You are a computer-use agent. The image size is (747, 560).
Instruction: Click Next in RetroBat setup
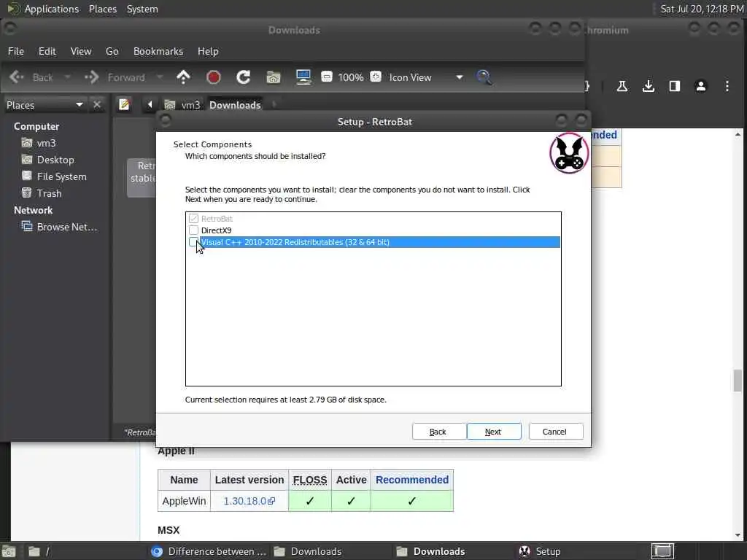point(494,432)
